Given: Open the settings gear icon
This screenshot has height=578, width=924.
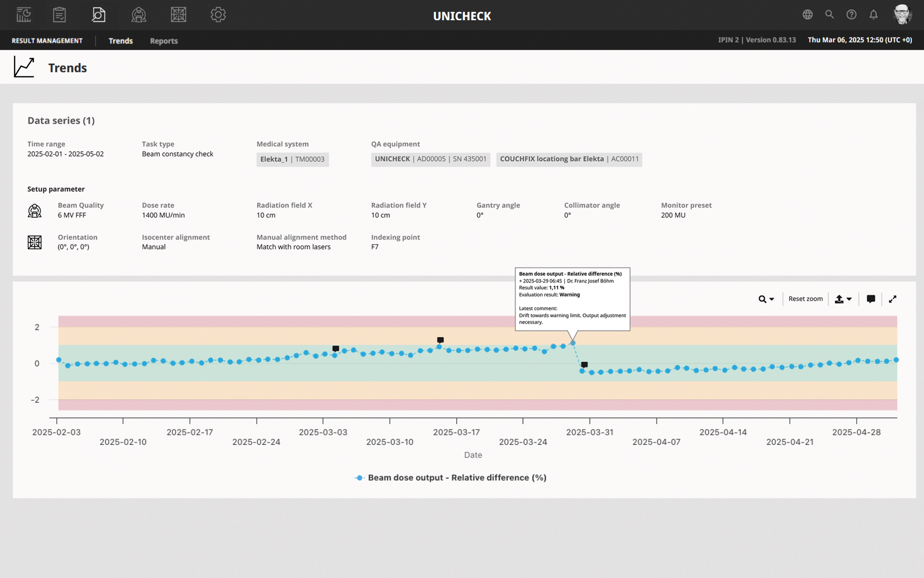Looking at the screenshot, I should click(218, 15).
